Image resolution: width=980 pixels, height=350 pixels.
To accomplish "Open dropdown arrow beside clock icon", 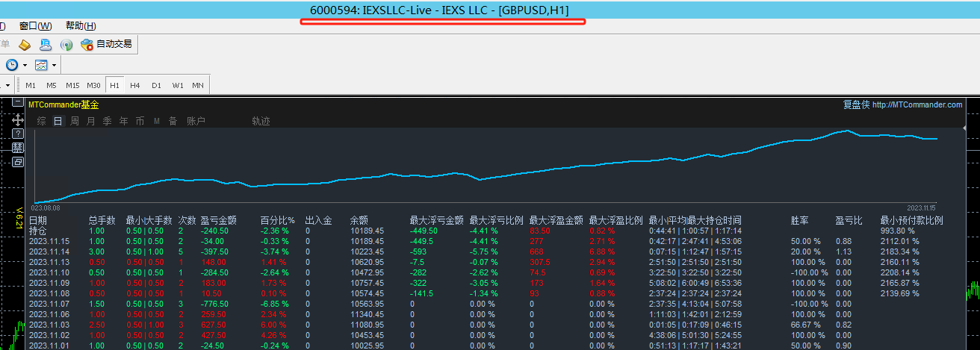I will (x=25, y=65).
